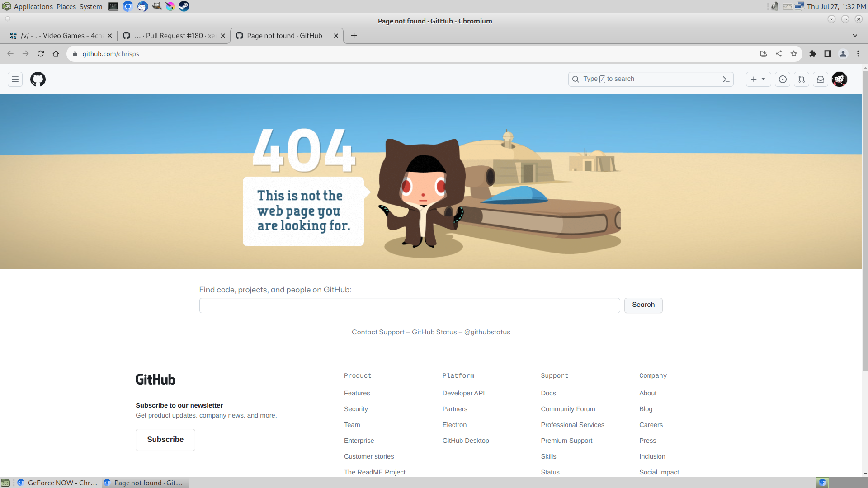Open the Careers footer link

tap(651, 425)
